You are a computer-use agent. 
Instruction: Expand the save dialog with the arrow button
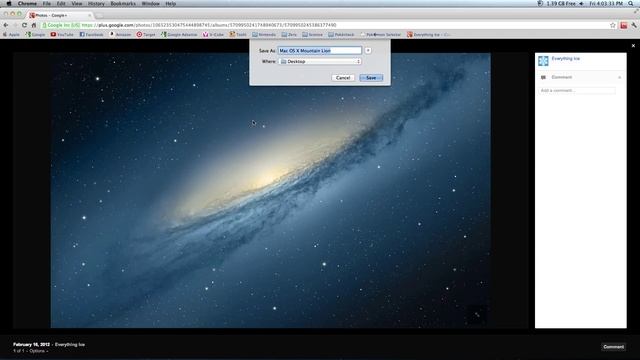(x=368, y=51)
